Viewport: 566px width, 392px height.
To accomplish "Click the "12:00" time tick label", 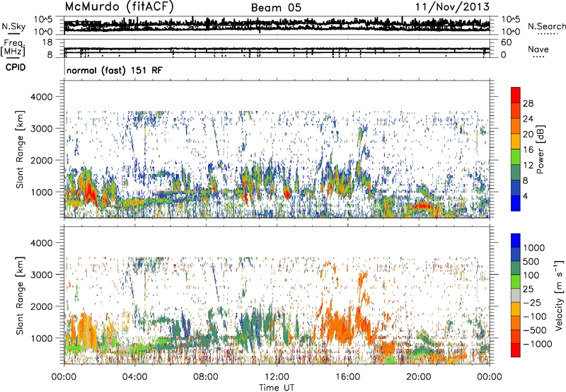I will click(x=277, y=377).
